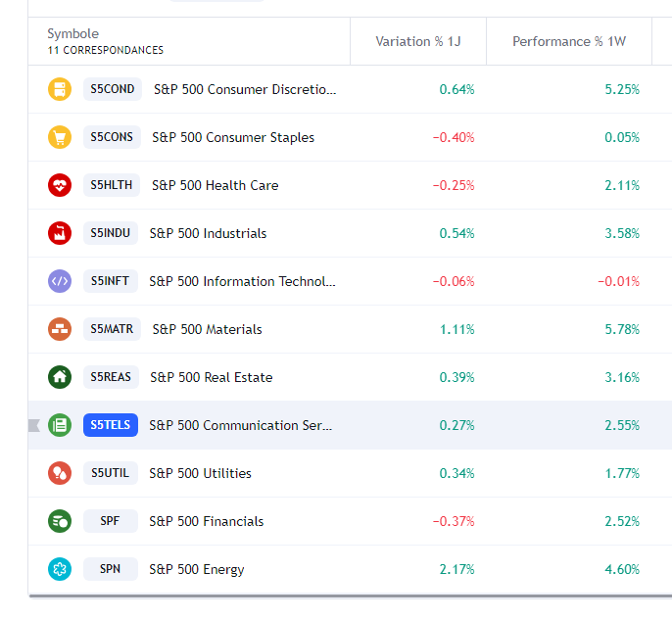This screenshot has height=620, width=672.
Task: Open the SPN ticker badge
Action: pyautogui.click(x=110, y=569)
